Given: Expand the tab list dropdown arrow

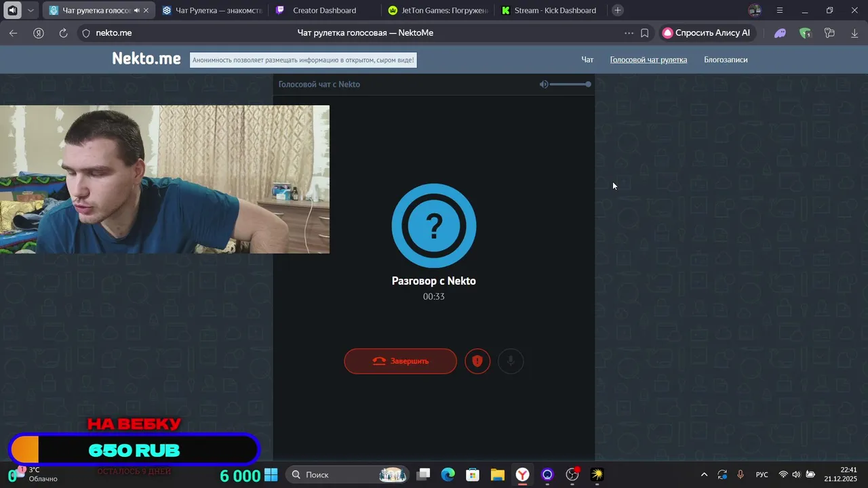Looking at the screenshot, I should (x=31, y=10).
